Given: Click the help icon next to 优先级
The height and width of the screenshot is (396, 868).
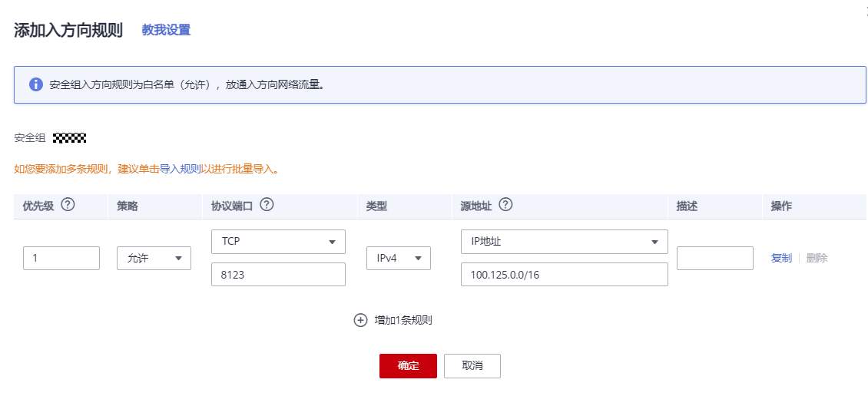Looking at the screenshot, I should click(68, 205).
